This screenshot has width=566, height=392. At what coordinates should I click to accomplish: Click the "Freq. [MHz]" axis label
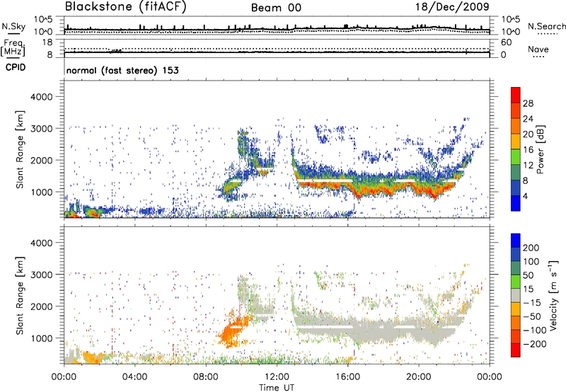point(13,47)
